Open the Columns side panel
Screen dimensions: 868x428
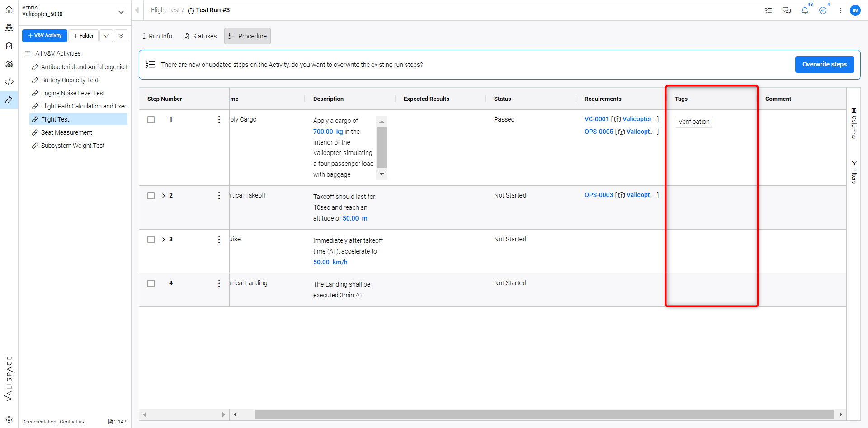[x=854, y=123]
